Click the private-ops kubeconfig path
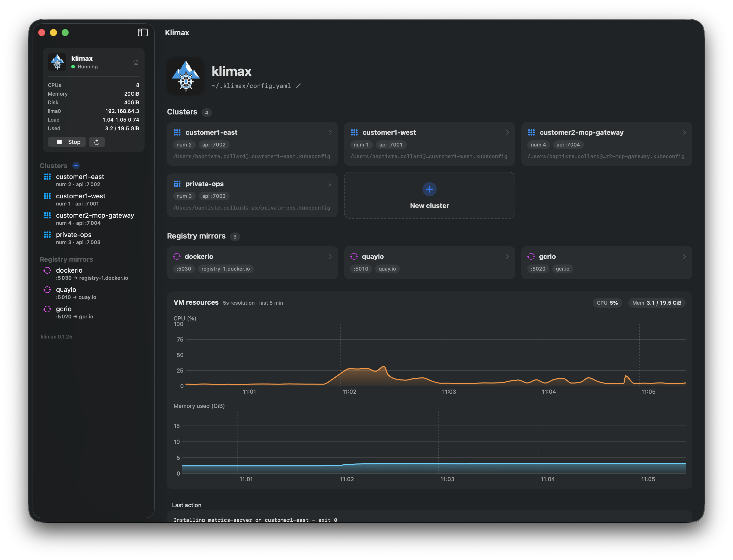The image size is (733, 560). click(252, 208)
